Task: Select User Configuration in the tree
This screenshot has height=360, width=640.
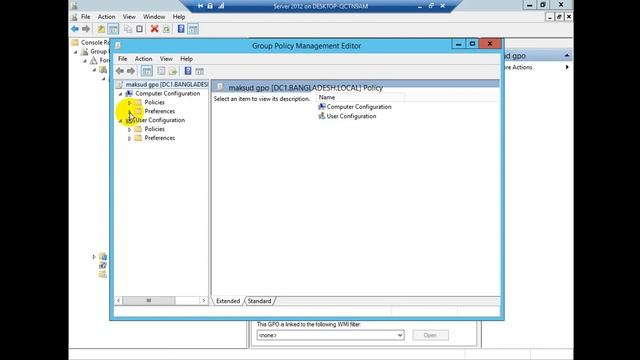Action: [160, 120]
